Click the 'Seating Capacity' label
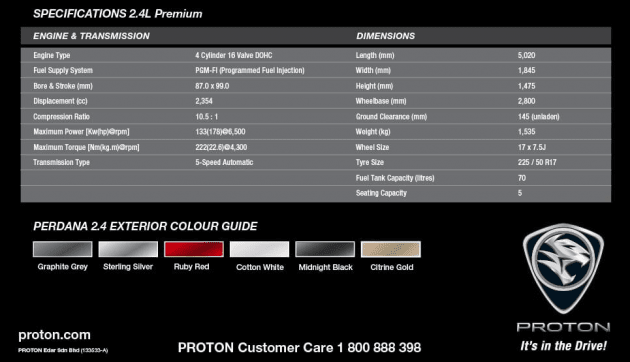630x362 pixels. [381, 193]
